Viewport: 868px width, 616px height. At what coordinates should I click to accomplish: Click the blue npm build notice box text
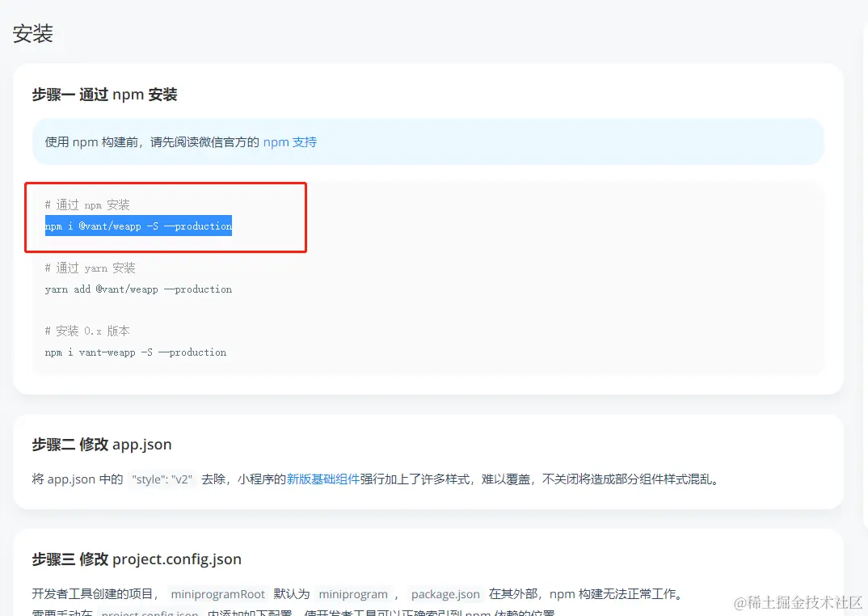(152, 142)
